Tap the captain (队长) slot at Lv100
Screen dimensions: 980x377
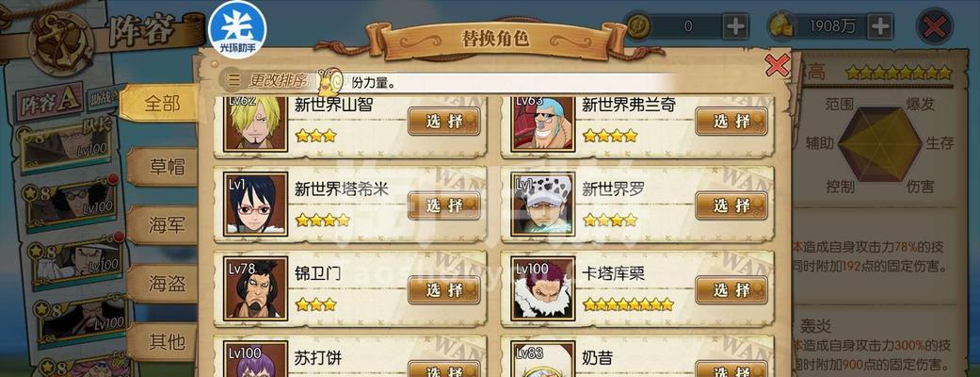(x=68, y=146)
